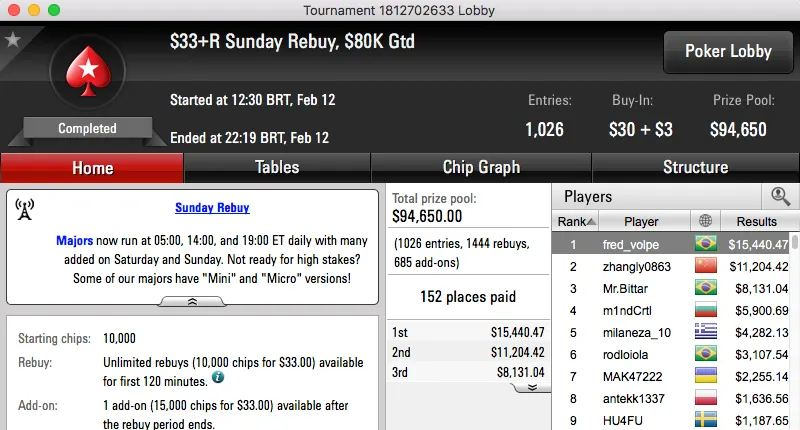The height and width of the screenshot is (430, 800).
Task: Sort players by Rank column
Action: [x=577, y=221]
